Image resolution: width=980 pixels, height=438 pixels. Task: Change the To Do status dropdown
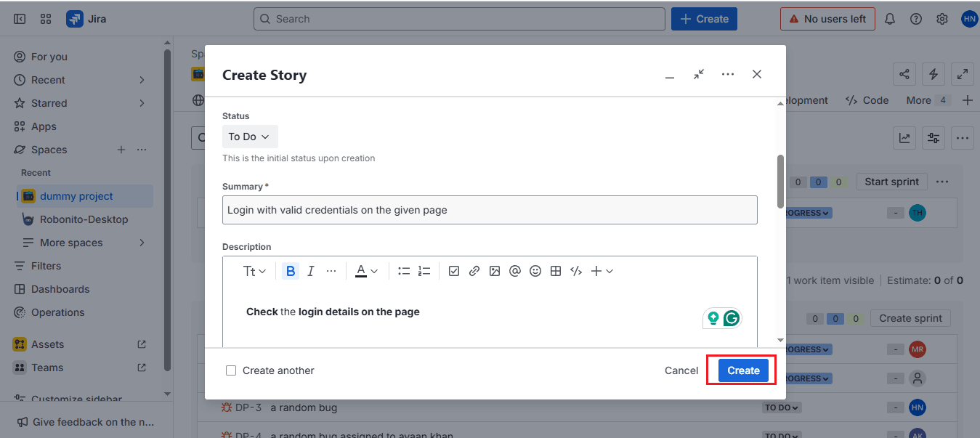(x=249, y=137)
